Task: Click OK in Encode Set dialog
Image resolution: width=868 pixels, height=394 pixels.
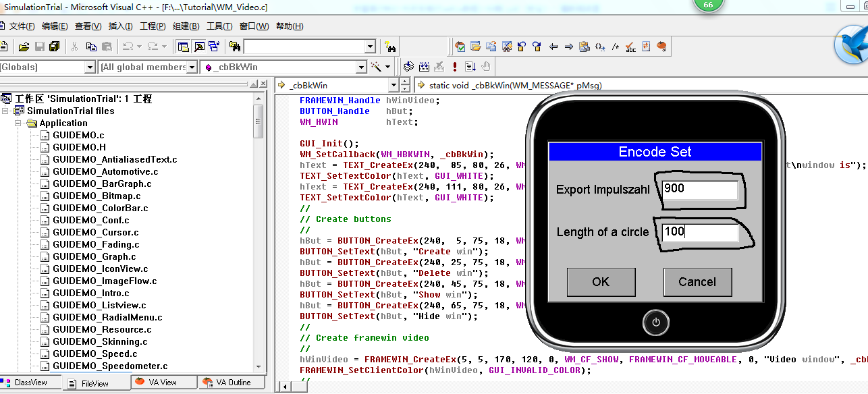Action: point(601,282)
